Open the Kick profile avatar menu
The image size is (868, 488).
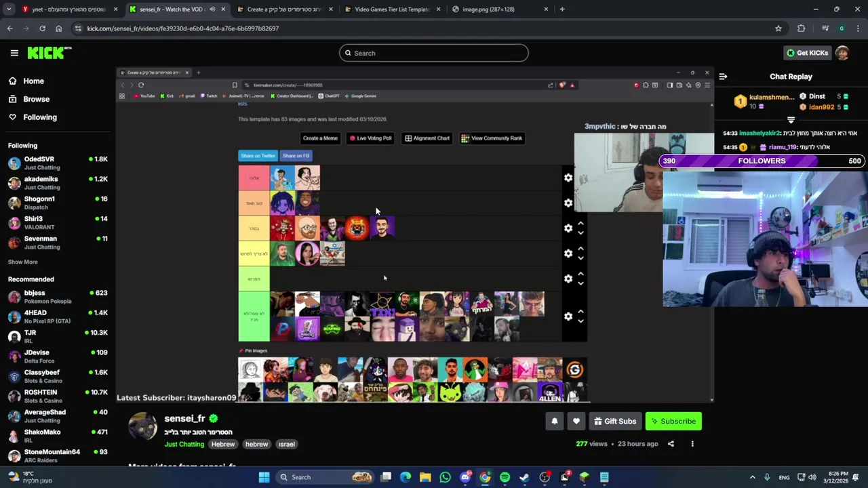(842, 53)
